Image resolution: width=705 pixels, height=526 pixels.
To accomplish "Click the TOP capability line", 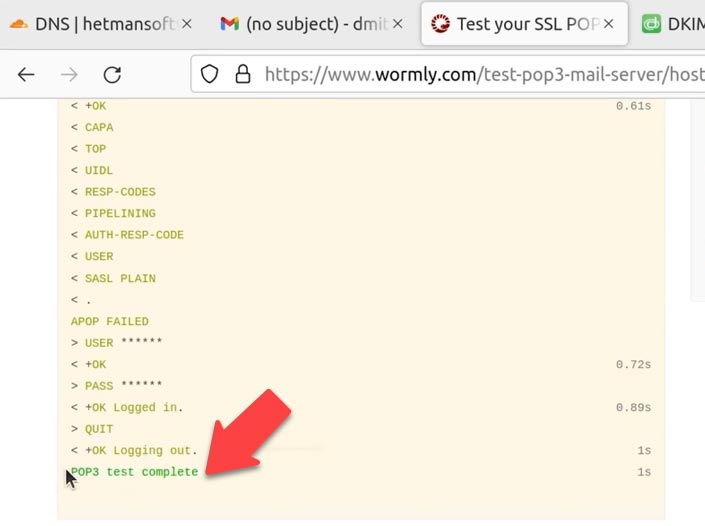I will tap(89, 149).
